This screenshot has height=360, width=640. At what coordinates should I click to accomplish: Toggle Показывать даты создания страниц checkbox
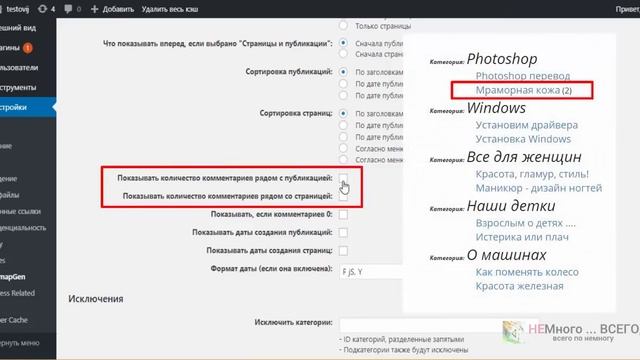click(x=343, y=251)
